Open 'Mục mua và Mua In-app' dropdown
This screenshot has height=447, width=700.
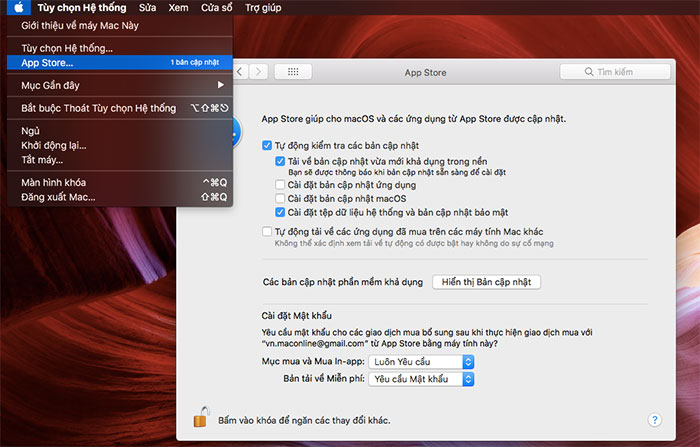coord(421,362)
